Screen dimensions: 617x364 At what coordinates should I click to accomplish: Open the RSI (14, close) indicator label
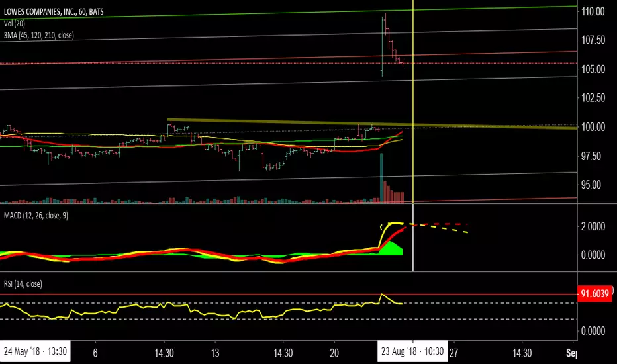(23, 284)
